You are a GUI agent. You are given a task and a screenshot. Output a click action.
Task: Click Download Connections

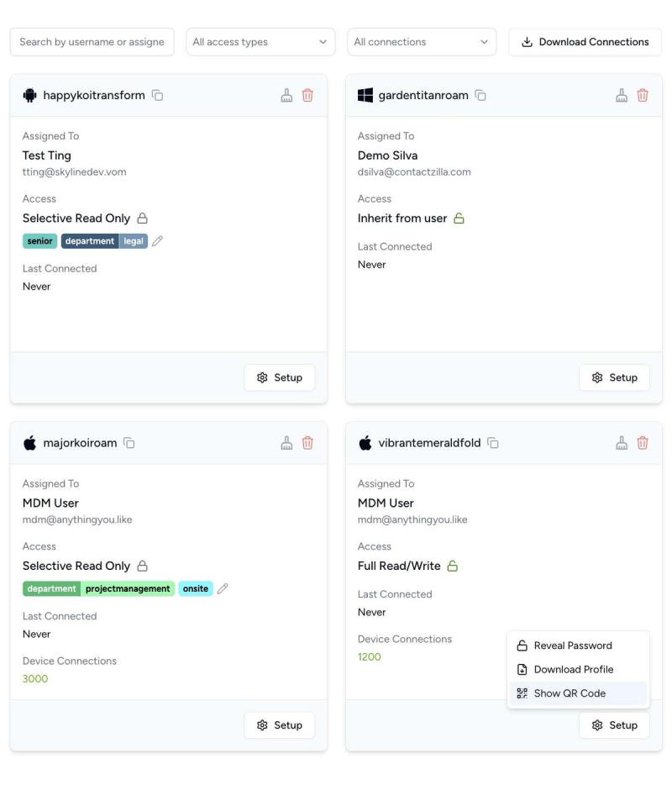pyautogui.click(x=585, y=41)
